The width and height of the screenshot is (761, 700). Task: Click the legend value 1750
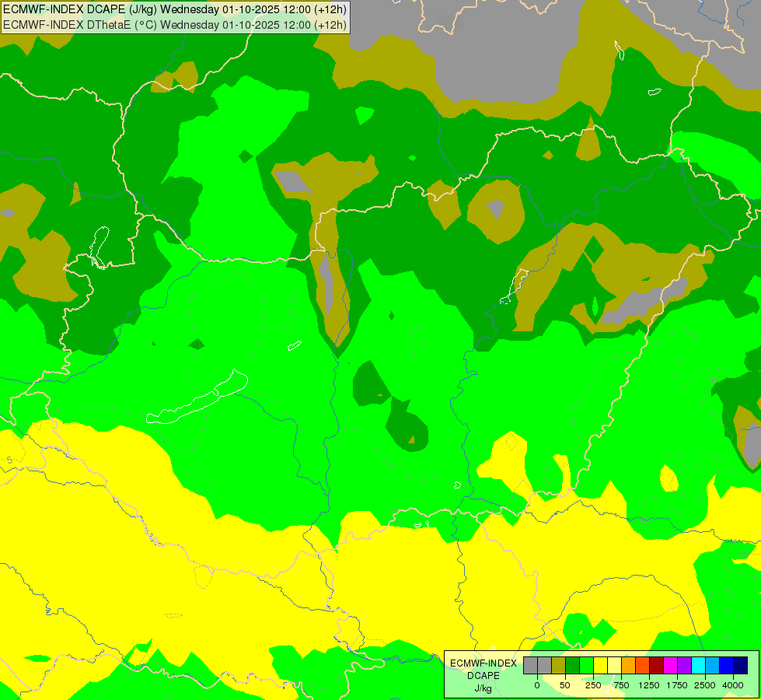[677, 685]
